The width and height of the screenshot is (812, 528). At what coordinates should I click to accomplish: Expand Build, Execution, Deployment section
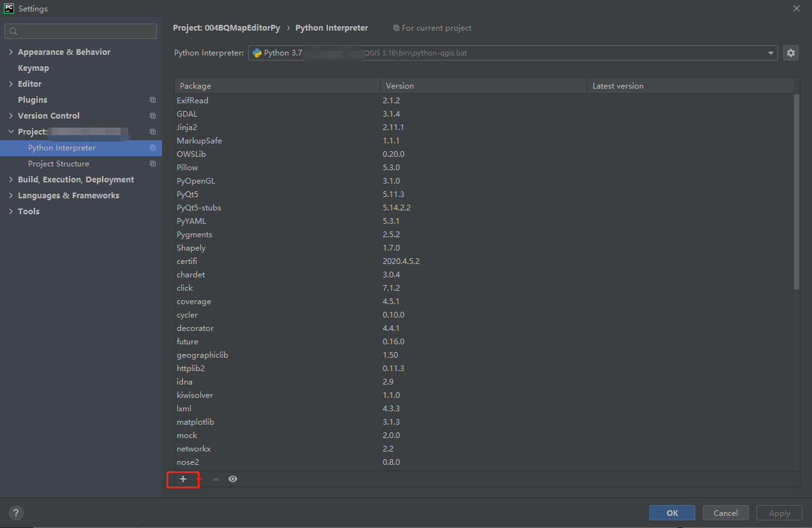click(11, 180)
